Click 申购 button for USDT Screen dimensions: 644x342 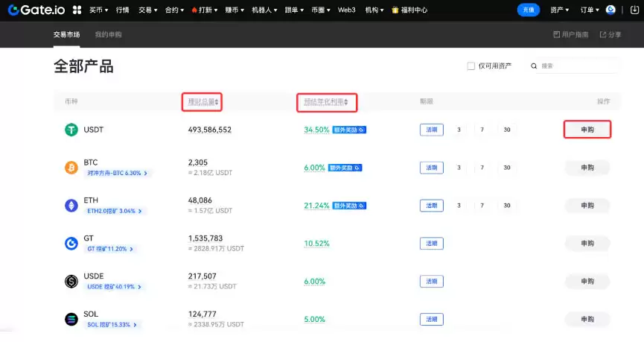(x=587, y=130)
